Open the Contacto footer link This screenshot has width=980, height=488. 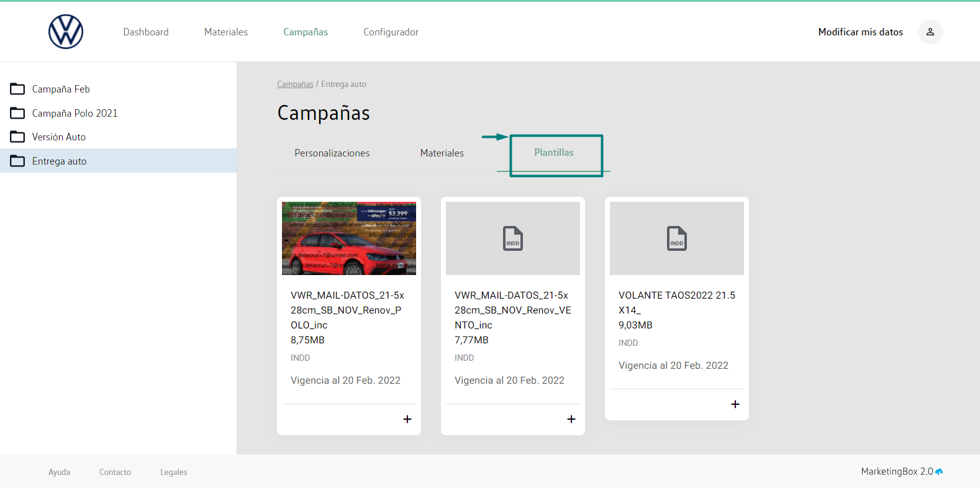[x=115, y=472]
